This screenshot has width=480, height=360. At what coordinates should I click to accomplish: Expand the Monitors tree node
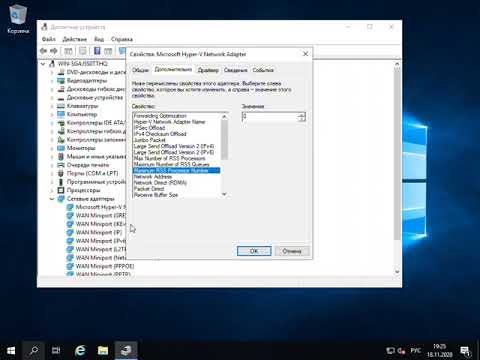52,148
